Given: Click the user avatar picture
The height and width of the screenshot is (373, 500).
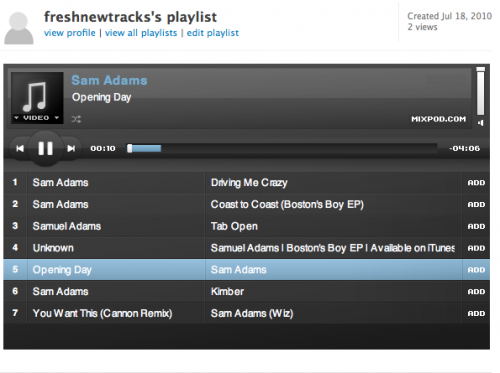Looking at the screenshot, I should click(x=19, y=28).
